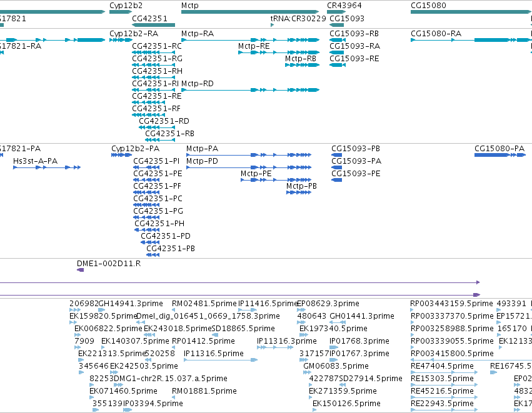Select protein Hs3st-A-PA
Screen dimensions: 532x413
tap(35, 161)
